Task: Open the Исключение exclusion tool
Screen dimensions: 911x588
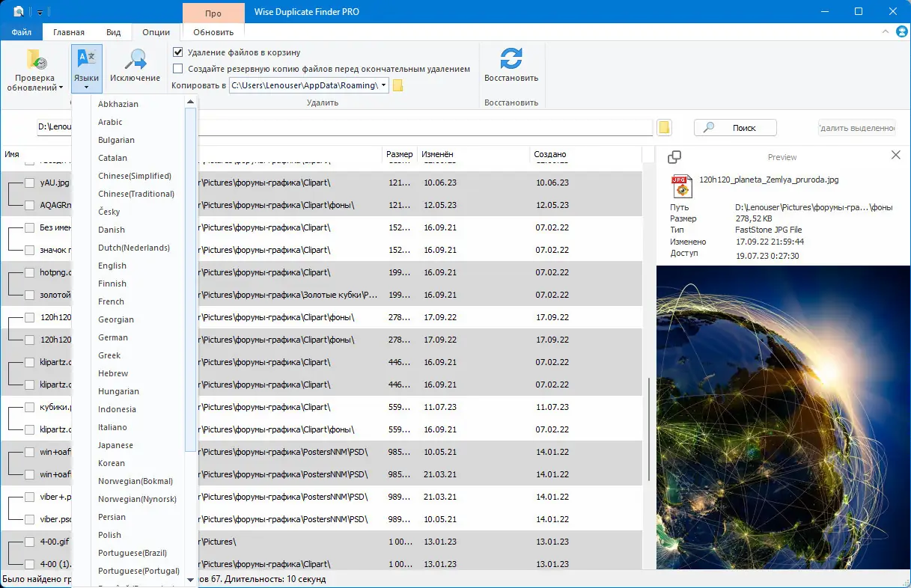Action: click(135, 60)
